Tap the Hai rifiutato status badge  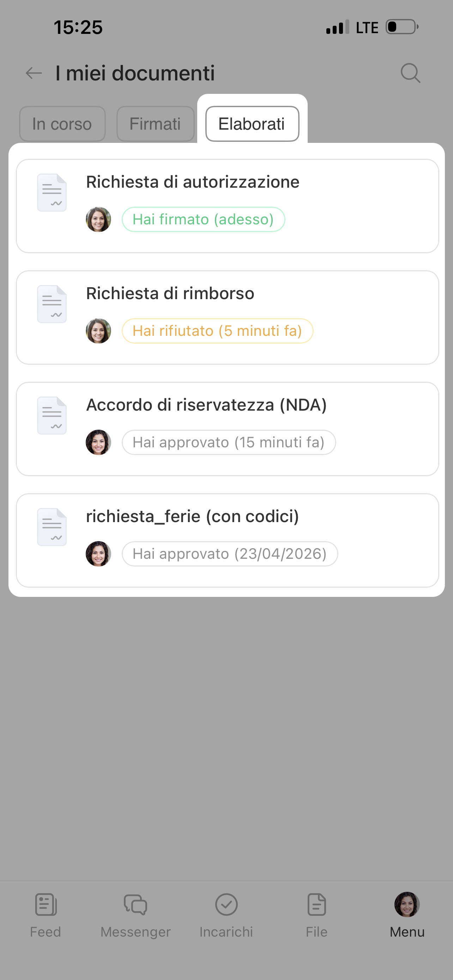click(217, 331)
